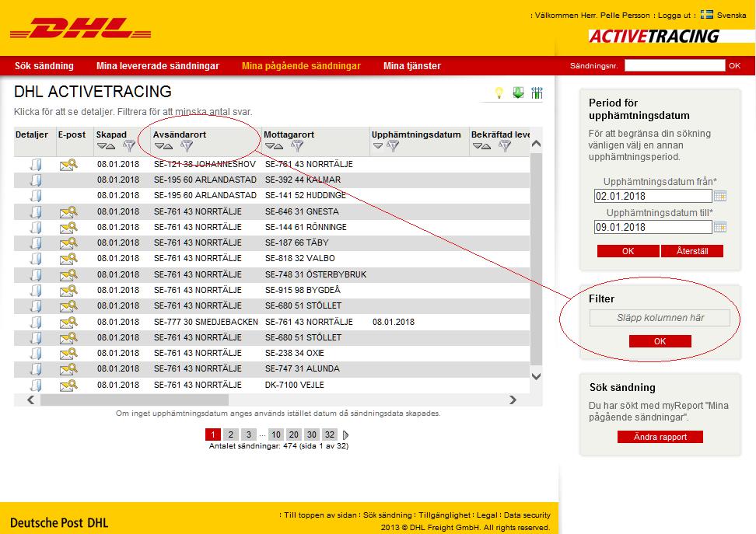Screen dimensions: 756x534
Task: Open details for the RÖNNINGE shipment
Action: [36, 228]
